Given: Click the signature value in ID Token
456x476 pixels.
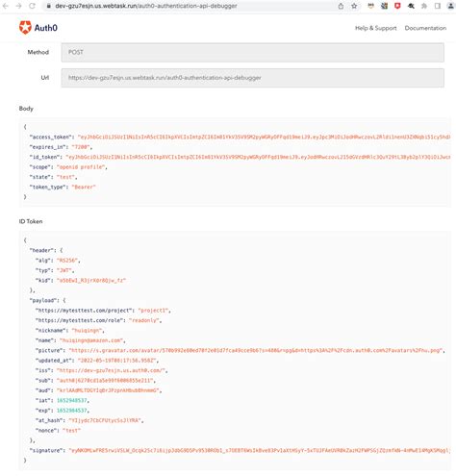Looking at the screenshot, I should (259, 450).
